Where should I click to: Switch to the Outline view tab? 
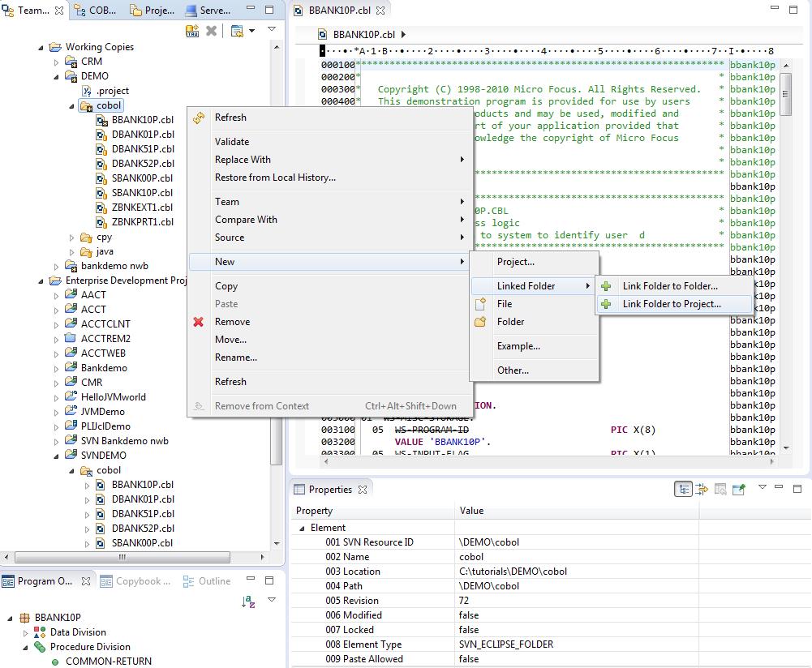pos(207,581)
